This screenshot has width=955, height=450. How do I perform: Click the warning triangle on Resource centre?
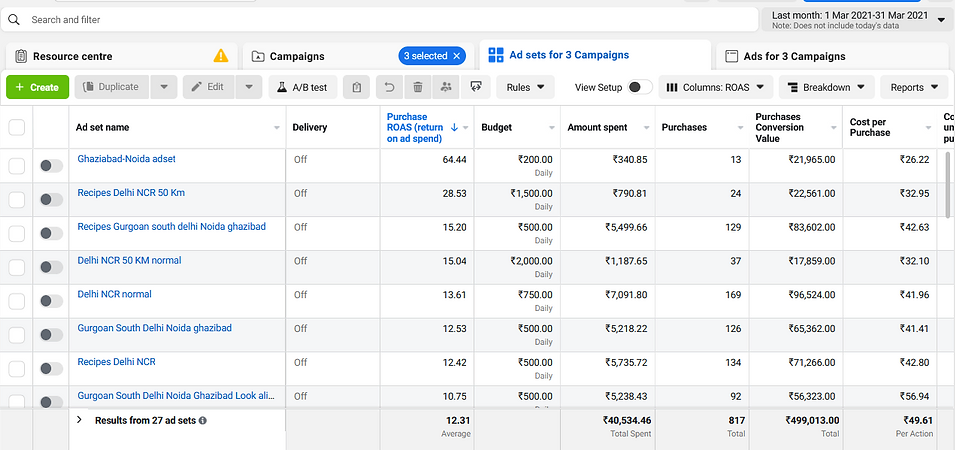(221, 56)
